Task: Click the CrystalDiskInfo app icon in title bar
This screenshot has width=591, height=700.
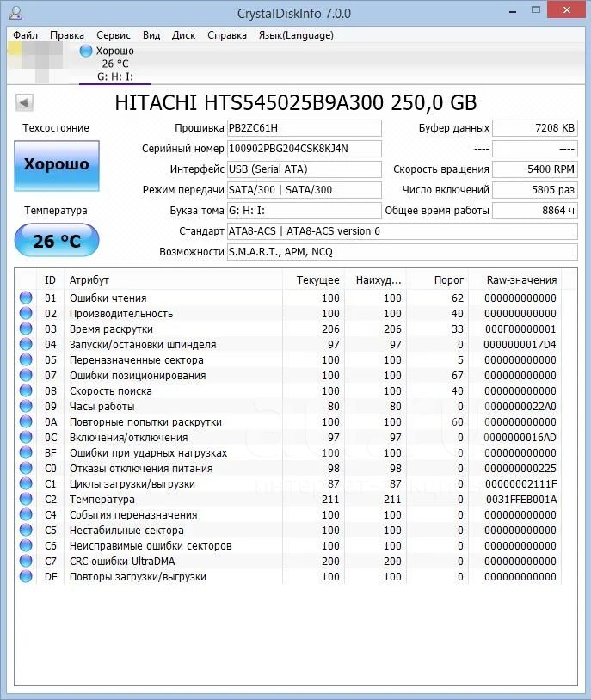Action: tap(15, 13)
